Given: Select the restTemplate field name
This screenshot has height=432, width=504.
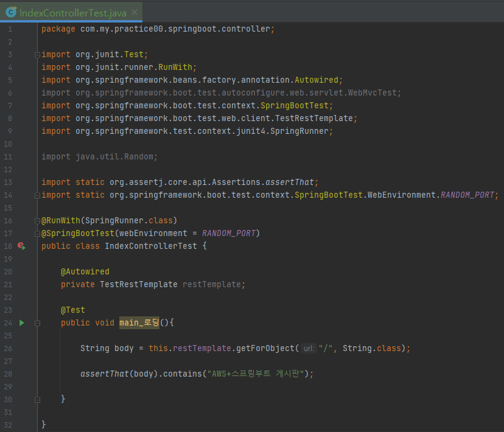Looking at the screenshot, I should [211, 284].
